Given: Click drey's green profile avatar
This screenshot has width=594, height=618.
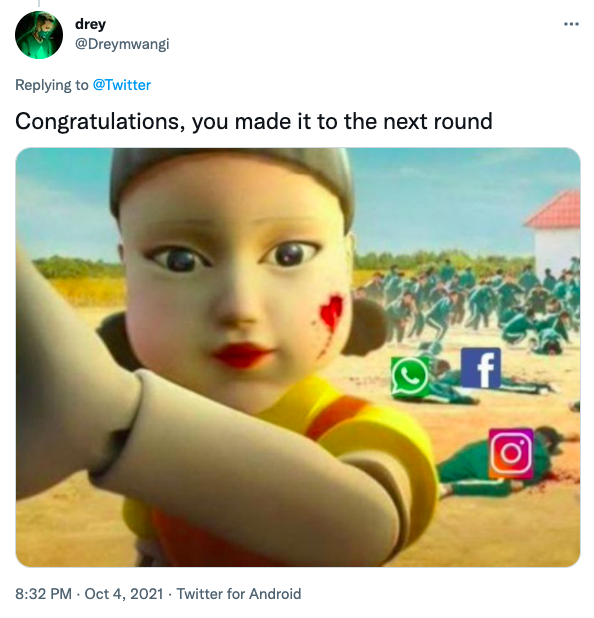Looking at the screenshot, I should coord(39,35).
